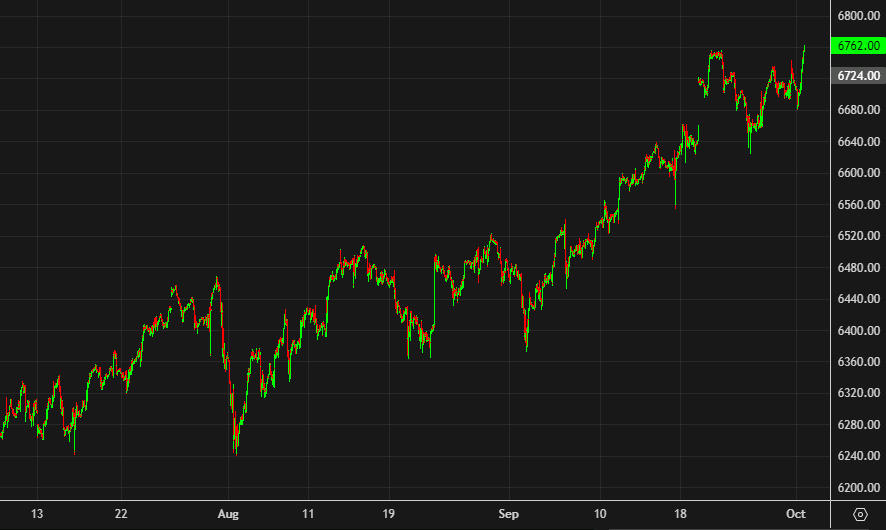Viewport: 886px width, 530px height.
Task: Click the 6320.00 price axis label
Action: [x=859, y=393]
